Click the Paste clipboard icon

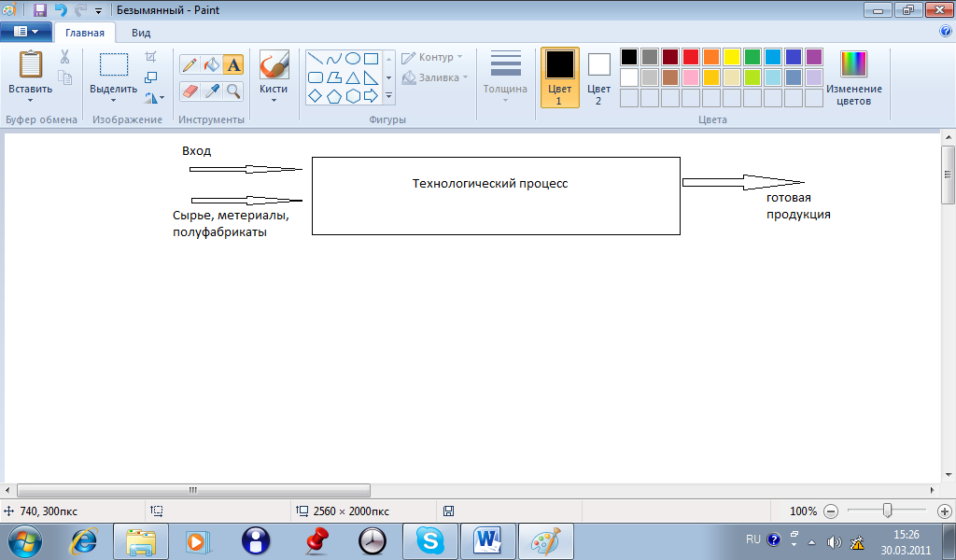30,64
